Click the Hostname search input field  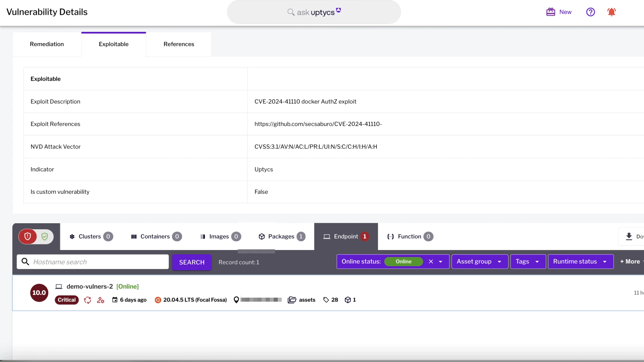93,262
